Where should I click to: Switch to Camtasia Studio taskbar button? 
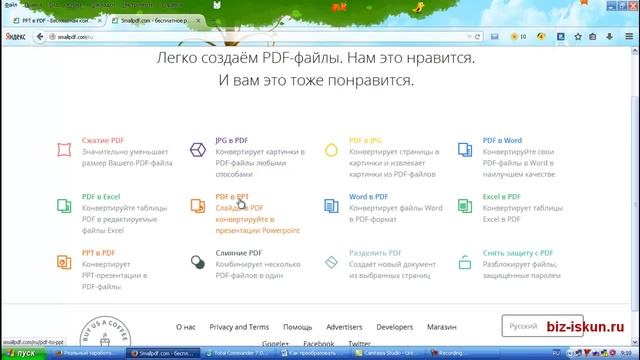point(389,353)
